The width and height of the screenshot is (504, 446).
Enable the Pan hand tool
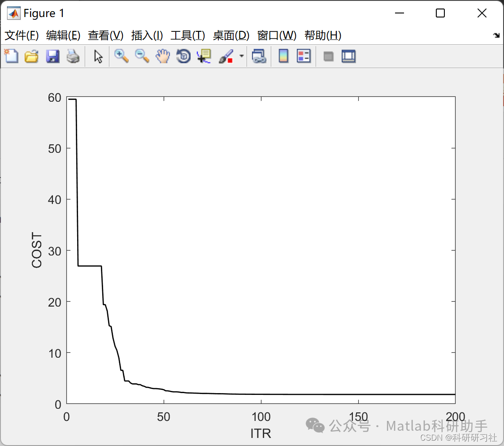point(163,56)
